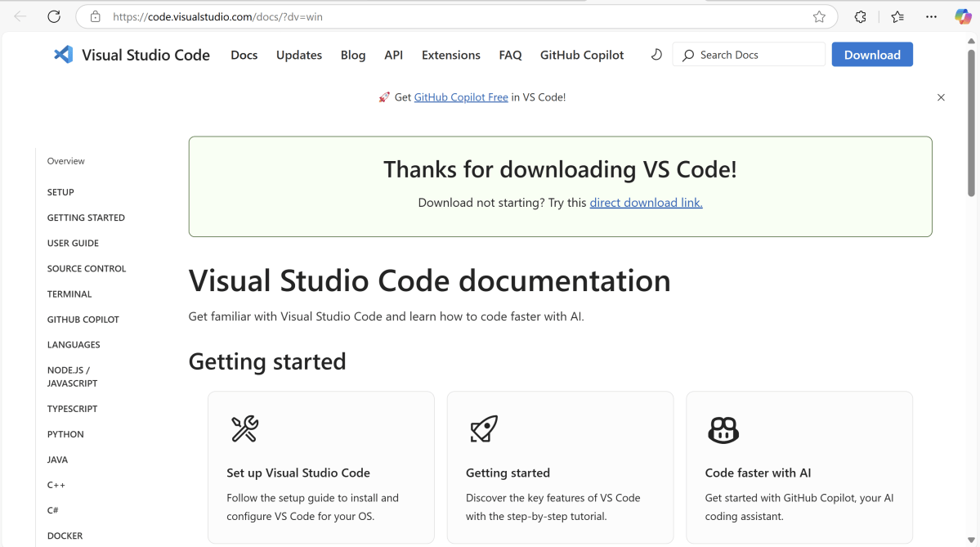Open the Copilot icon in browser toolbar
This screenshot has width=980, height=547.
click(963, 16)
